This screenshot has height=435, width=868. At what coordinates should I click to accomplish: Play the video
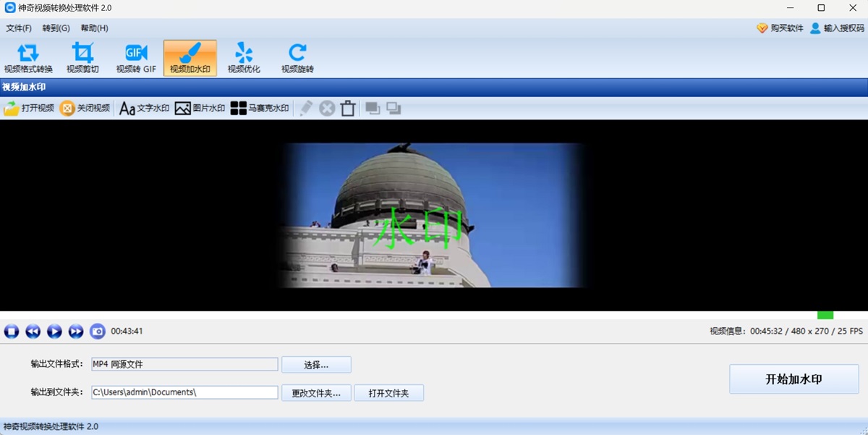[54, 331]
